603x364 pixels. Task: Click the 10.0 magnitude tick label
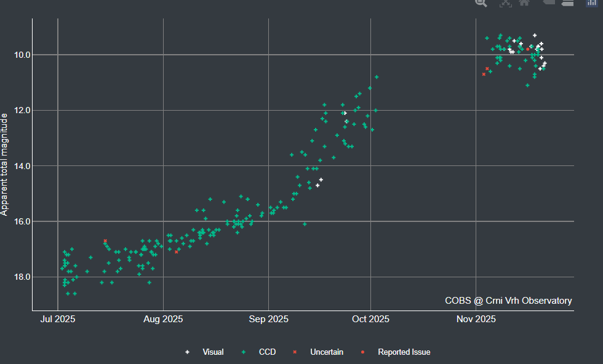(x=22, y=55)
